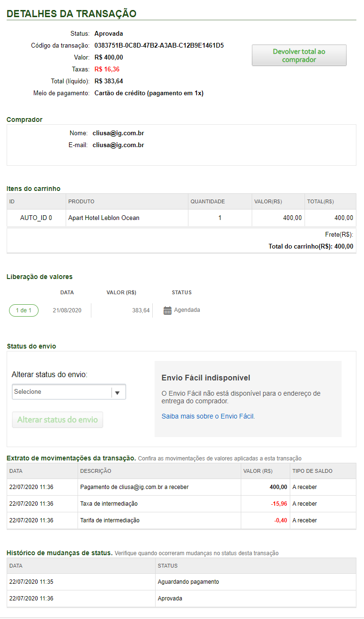The image size is (364, 619).
Task: Open Saiba mais sobre o Envio Fácil link
Action: (x=208, y=416)
